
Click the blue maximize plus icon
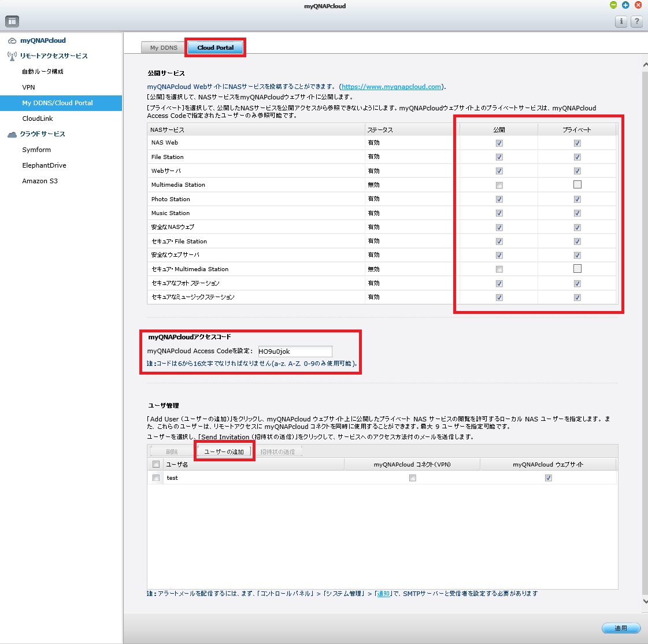(625, 5)
